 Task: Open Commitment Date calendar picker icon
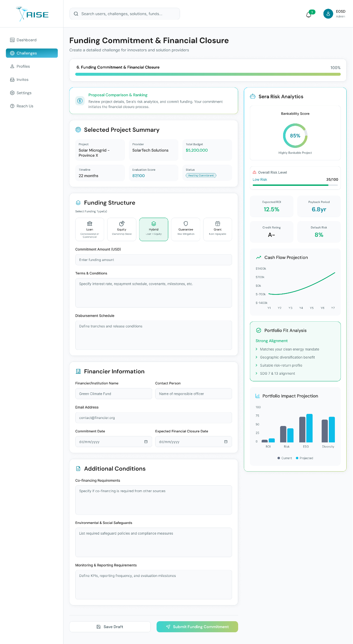146,442
